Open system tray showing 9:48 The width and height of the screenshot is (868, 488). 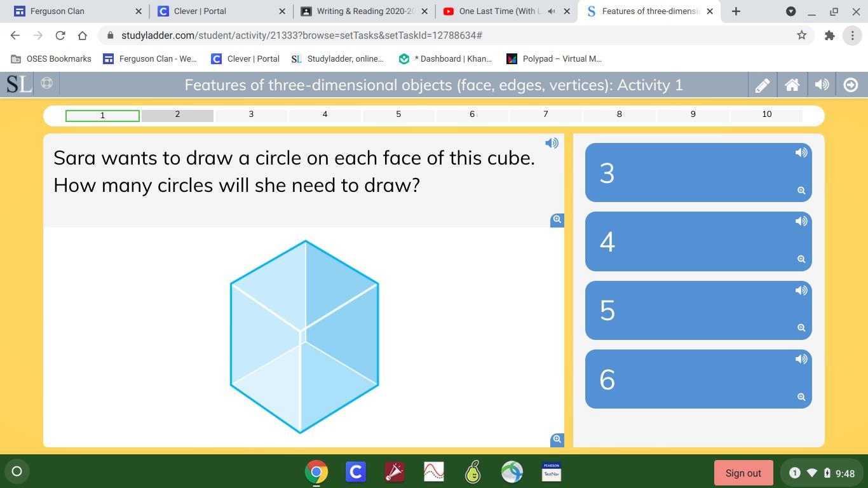(x=822, y=473)
